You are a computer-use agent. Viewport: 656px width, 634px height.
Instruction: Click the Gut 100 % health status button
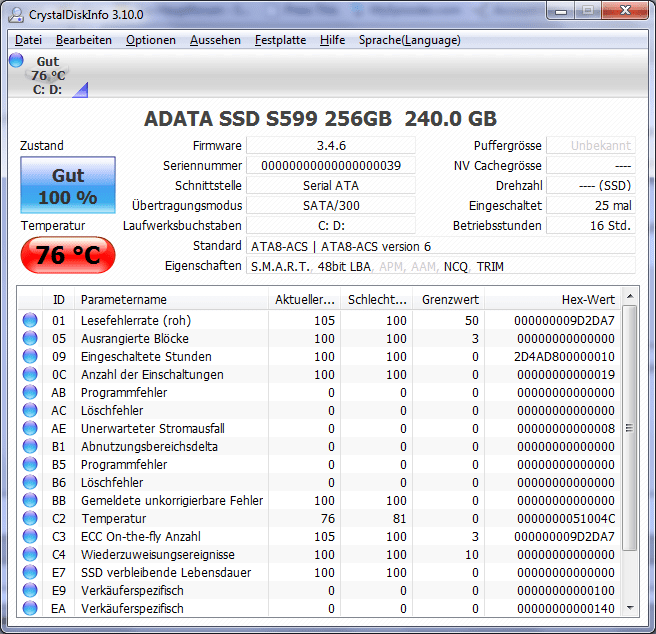coord(68,185)
